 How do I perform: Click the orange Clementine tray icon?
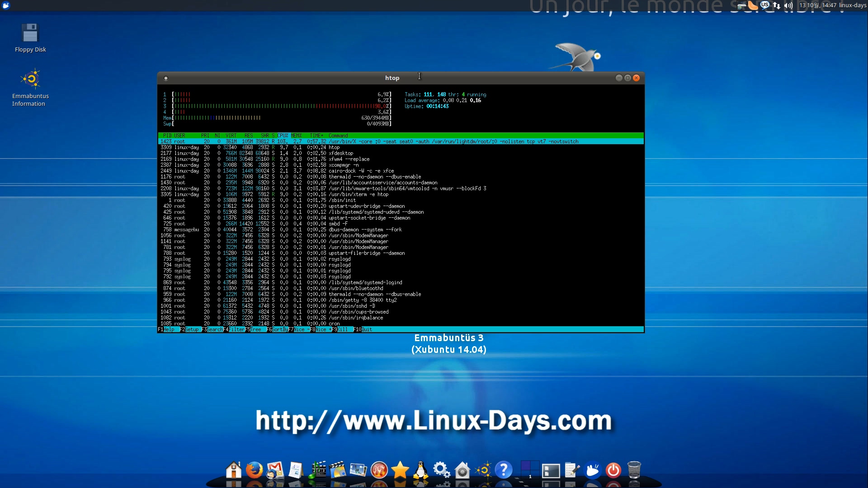point(753,5)
